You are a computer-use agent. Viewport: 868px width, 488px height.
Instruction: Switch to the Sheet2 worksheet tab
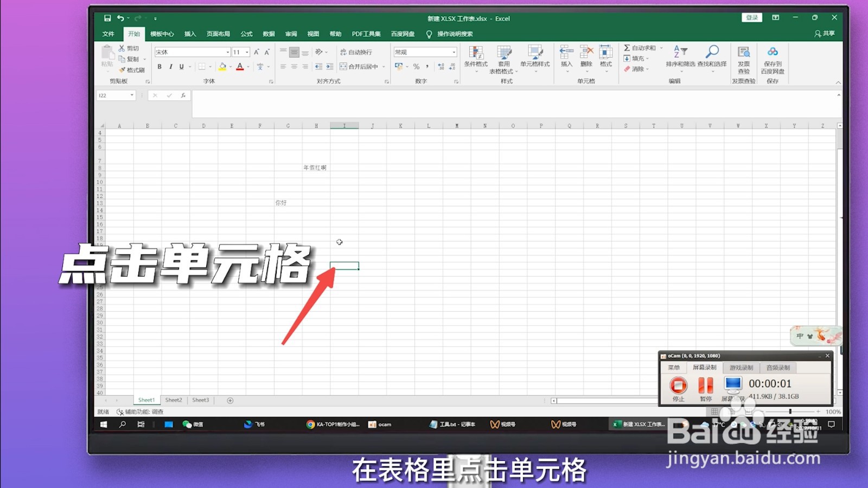click(x=173, y=400)
